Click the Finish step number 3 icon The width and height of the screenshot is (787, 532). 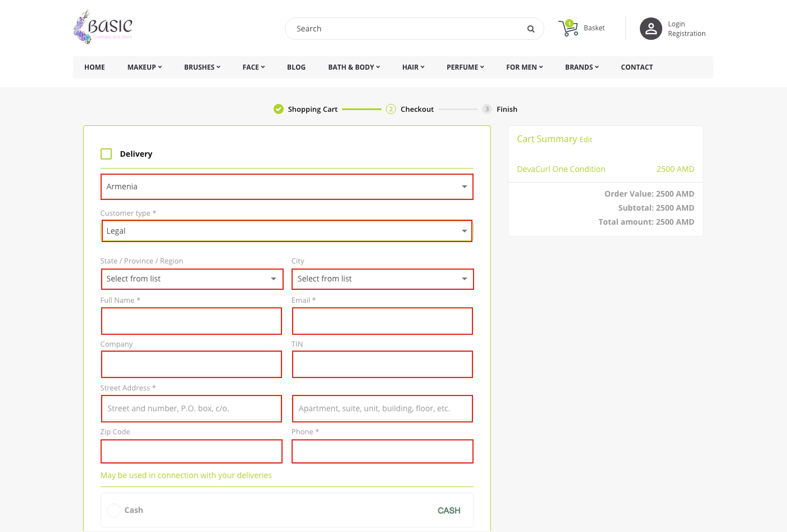[487, 109]
